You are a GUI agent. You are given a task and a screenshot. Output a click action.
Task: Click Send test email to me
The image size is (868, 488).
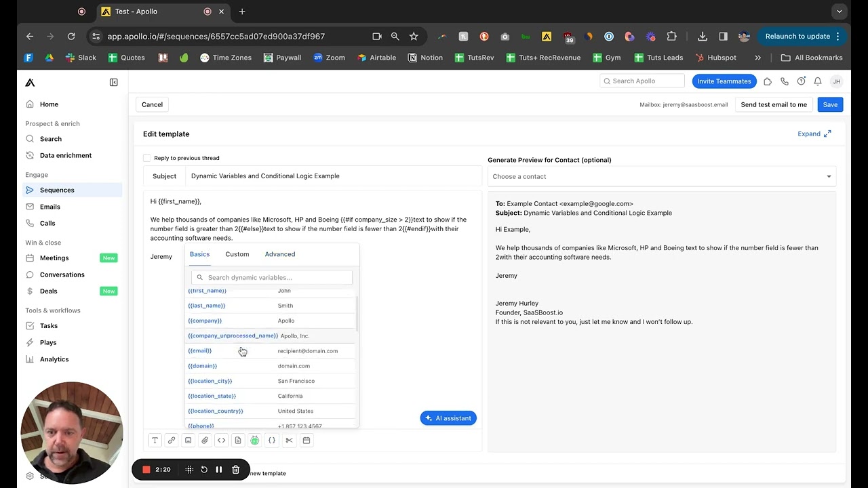pyautogui.click(x=774, y=104)
